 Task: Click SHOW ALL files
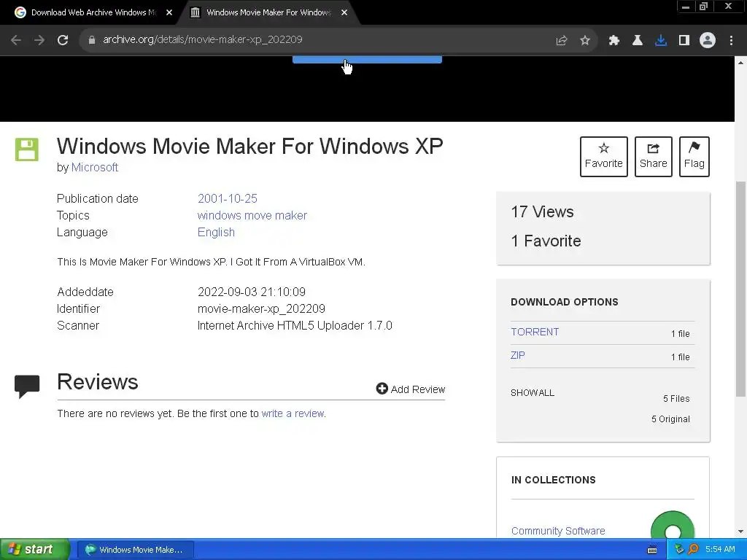pyautogui.click(x=532, y=393)
